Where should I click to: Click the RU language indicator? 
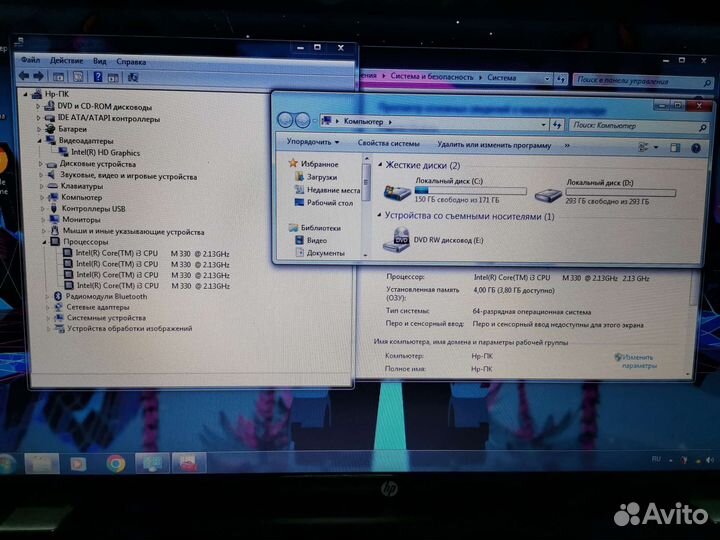click(x=656, y=459)
